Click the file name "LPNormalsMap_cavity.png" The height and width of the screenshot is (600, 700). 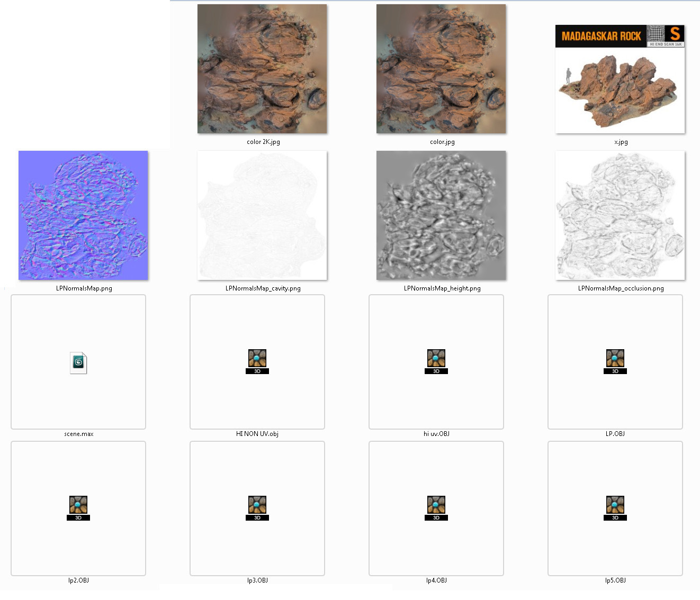[263, 288]
